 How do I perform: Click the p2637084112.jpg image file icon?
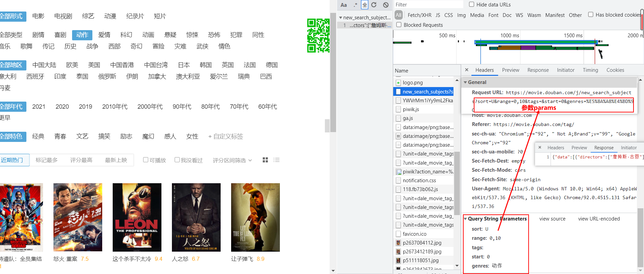click(x=398, y=243)
